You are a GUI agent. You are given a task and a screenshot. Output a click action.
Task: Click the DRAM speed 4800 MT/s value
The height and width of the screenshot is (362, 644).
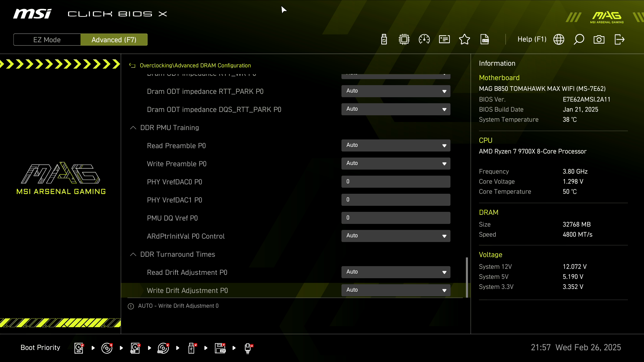pyautogui.click(x=578, y=235)
